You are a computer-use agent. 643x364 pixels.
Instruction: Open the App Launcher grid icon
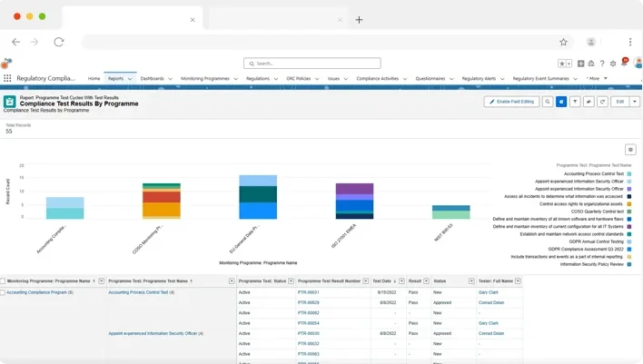pyautogui.click(x=7, y=79)
